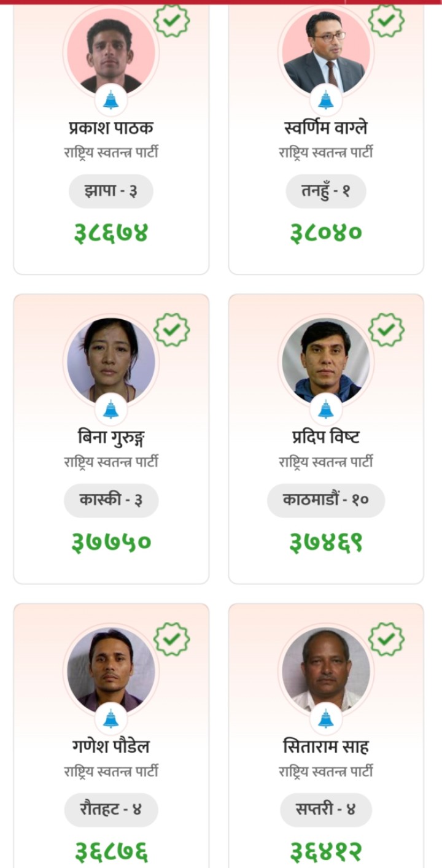The width and height of the screenshot is (442, 868).
Task: Select the काठमाडौं - १० constituency tag
Action: (x=326, y=501)
